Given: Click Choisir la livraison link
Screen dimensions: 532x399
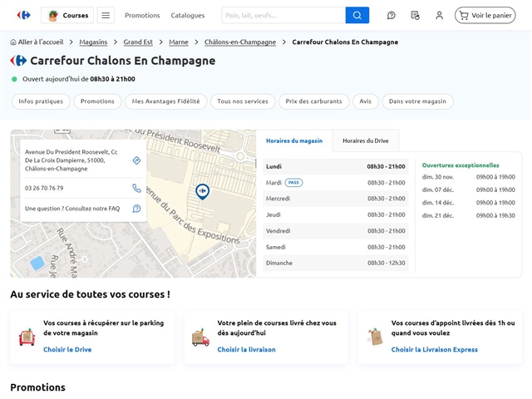Looking at the screenshot, I should pos(246,349).
